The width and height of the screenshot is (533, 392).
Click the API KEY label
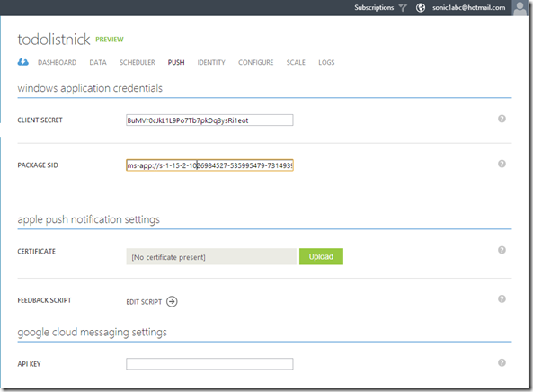30,364
